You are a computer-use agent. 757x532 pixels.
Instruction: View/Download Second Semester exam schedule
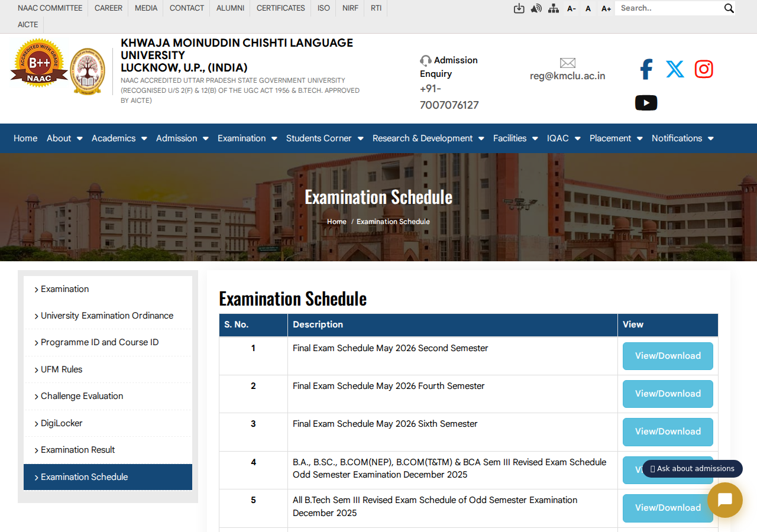point(668,356)
